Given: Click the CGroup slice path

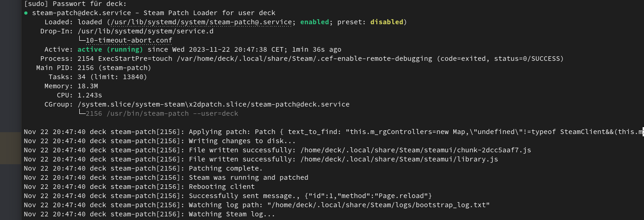Looking at the screenshot, I should tap(213, 104).
